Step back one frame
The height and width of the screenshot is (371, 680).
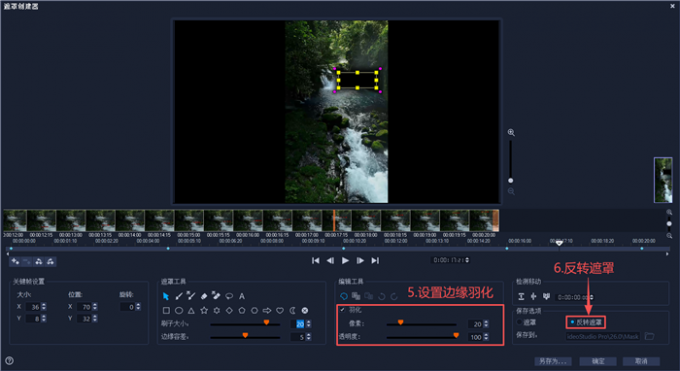click(330, 260)
